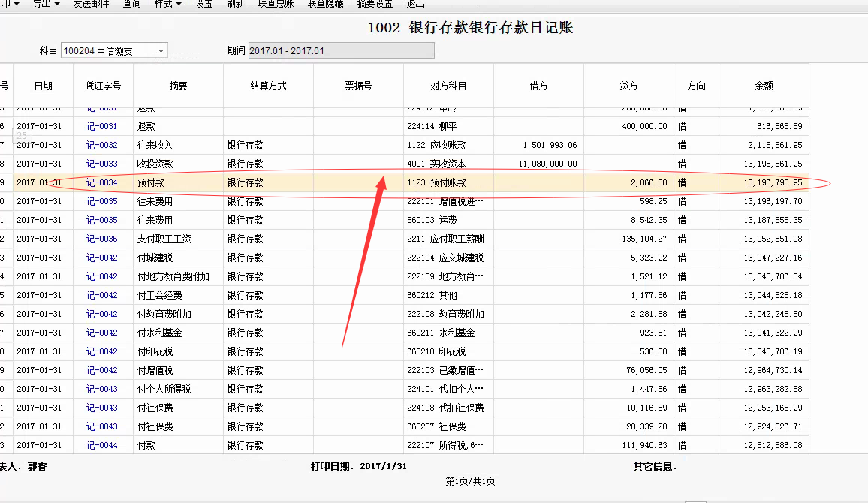Screen dimensions: 868x503
Task: Click 联查总账 in the toolbar
Action: click(276, 4)
